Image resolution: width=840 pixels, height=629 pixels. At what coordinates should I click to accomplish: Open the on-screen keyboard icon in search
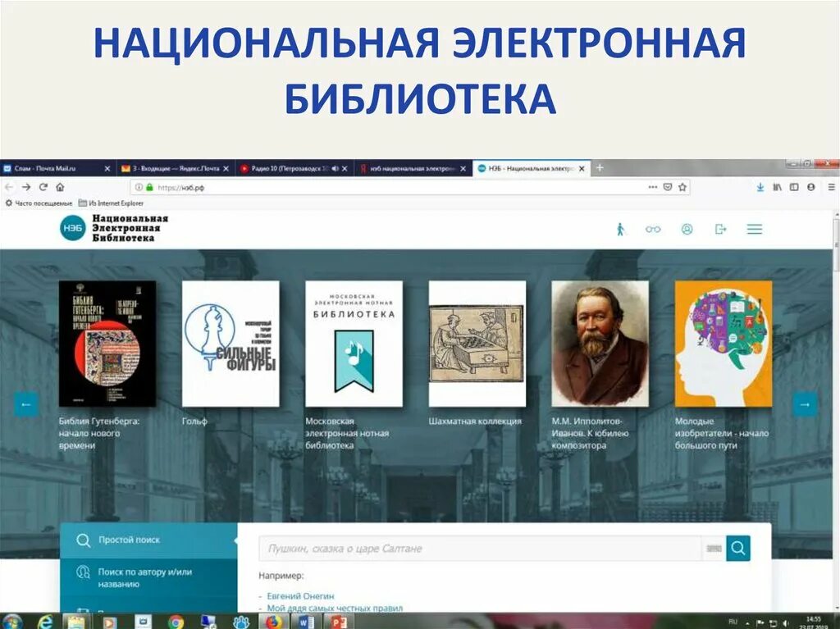(x=714, y=548)
